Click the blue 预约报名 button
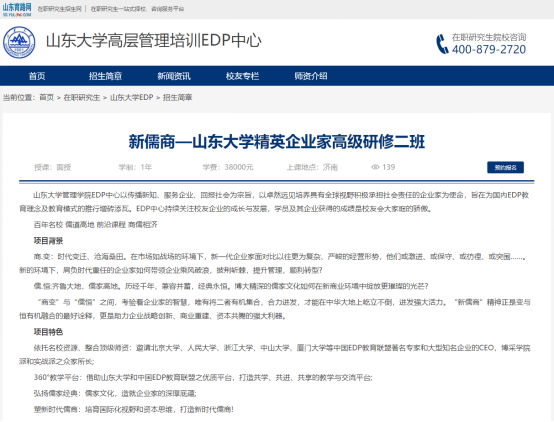 click(505, 167)
